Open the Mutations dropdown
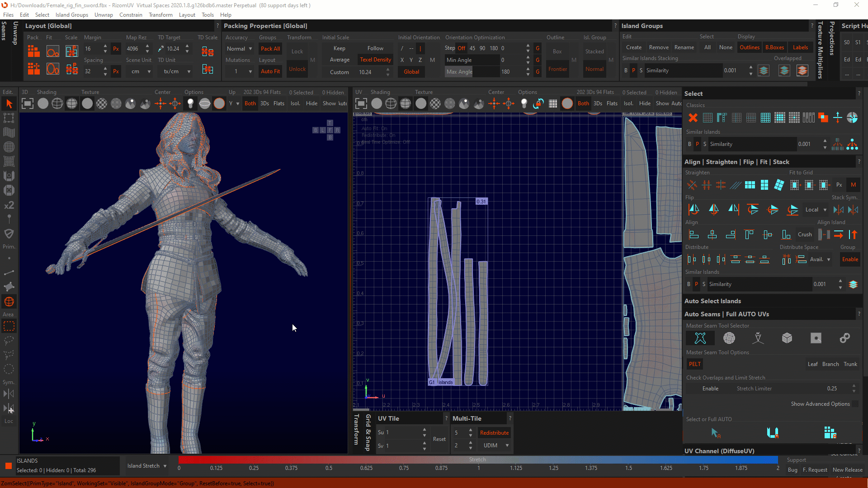The width and height of the screenshot is (868, 488). 239,71
